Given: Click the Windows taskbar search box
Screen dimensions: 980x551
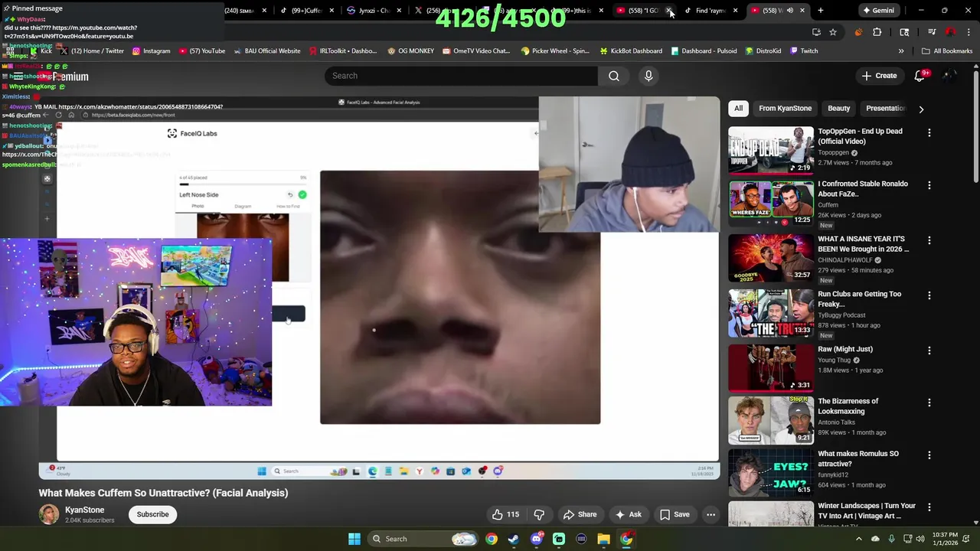Looking at the screenshot, I should (421, 539).
